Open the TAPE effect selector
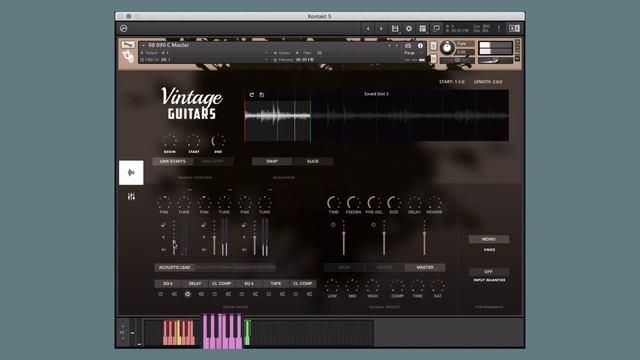The image size is (640, 360). (x=276, y=283)
